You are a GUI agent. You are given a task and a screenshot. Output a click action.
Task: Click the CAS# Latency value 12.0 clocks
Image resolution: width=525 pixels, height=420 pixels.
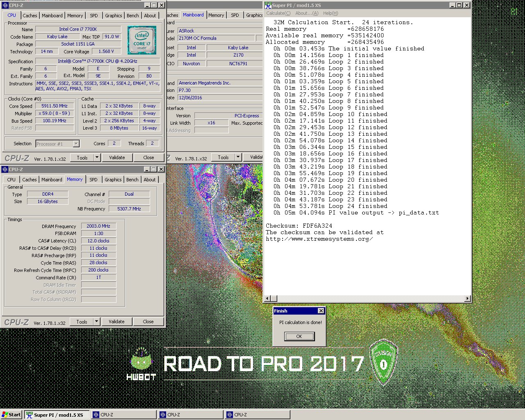(98, 241)
